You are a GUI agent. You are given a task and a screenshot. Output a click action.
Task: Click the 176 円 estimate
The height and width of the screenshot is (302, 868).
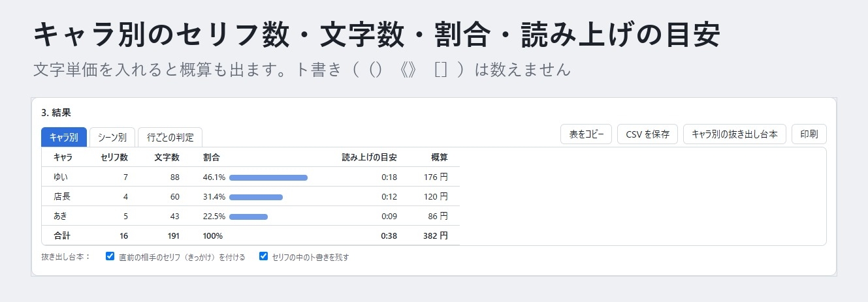pos(436,177)
